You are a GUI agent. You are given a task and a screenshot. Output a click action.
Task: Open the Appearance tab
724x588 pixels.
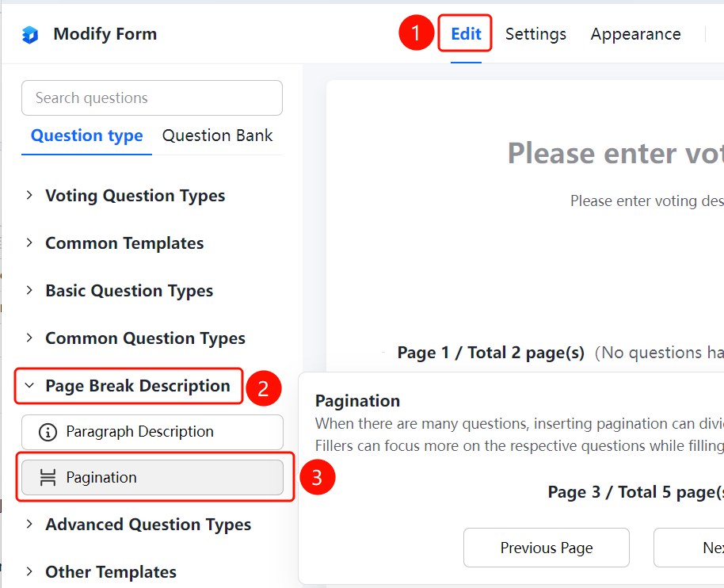click(635, 34)
